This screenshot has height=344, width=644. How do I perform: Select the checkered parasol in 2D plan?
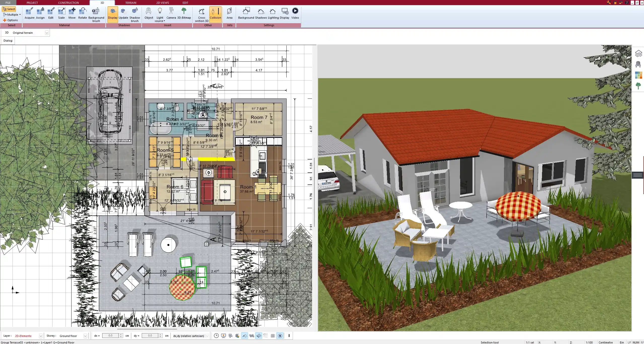click(182, 287)
